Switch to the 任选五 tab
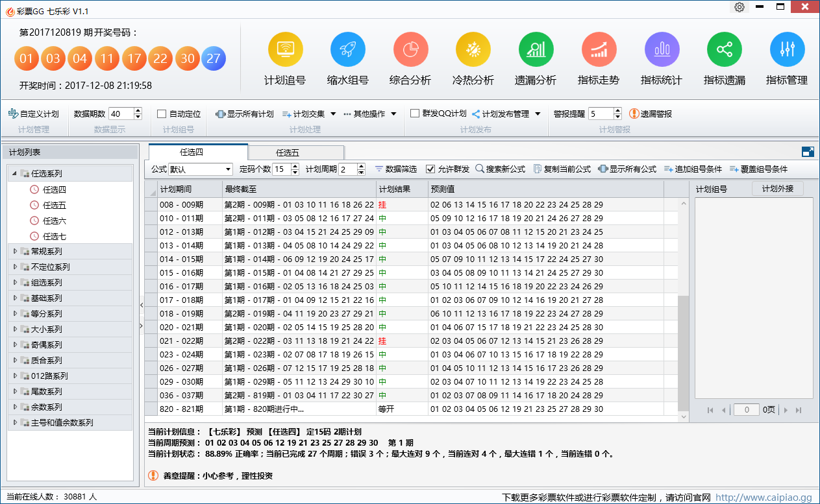Screen dimensions: 820x504 tap(288, 153)
